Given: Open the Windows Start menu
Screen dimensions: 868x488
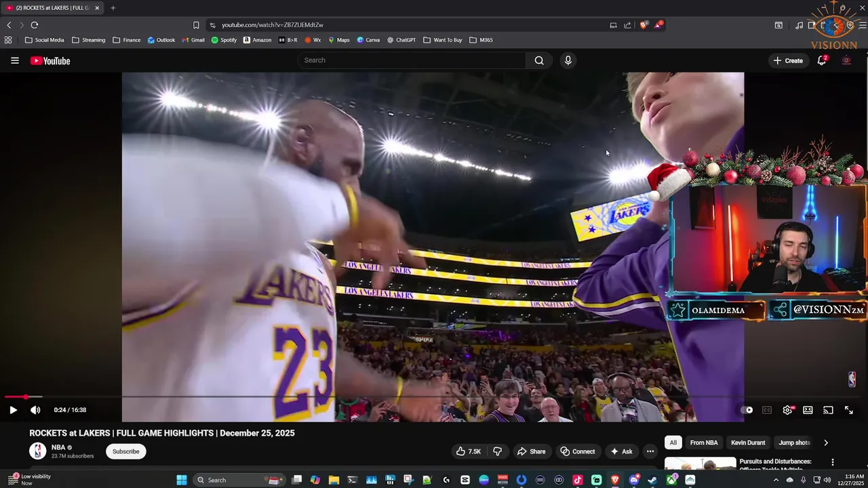Looking at the screenshot, I should click(x=181, y=480).
